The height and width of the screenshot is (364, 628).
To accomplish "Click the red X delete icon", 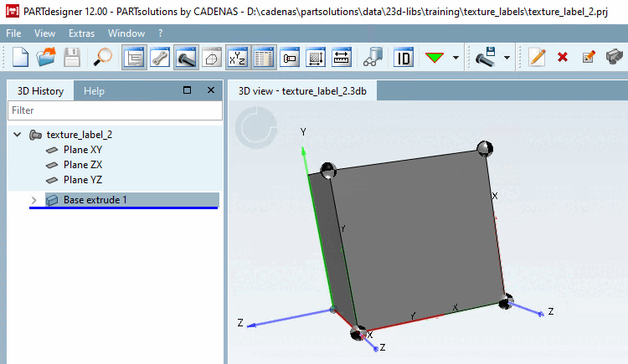I will (563, 57).
